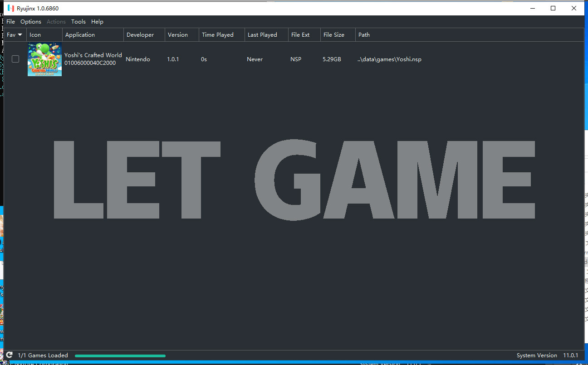Sort by File Ext column header
588x365 pixels.
(300, 35)
